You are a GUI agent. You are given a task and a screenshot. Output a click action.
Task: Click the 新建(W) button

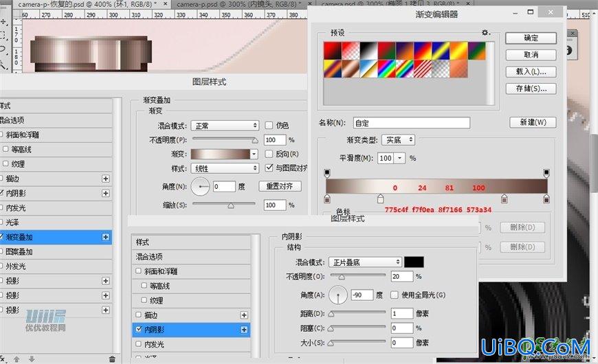point(533,122)
